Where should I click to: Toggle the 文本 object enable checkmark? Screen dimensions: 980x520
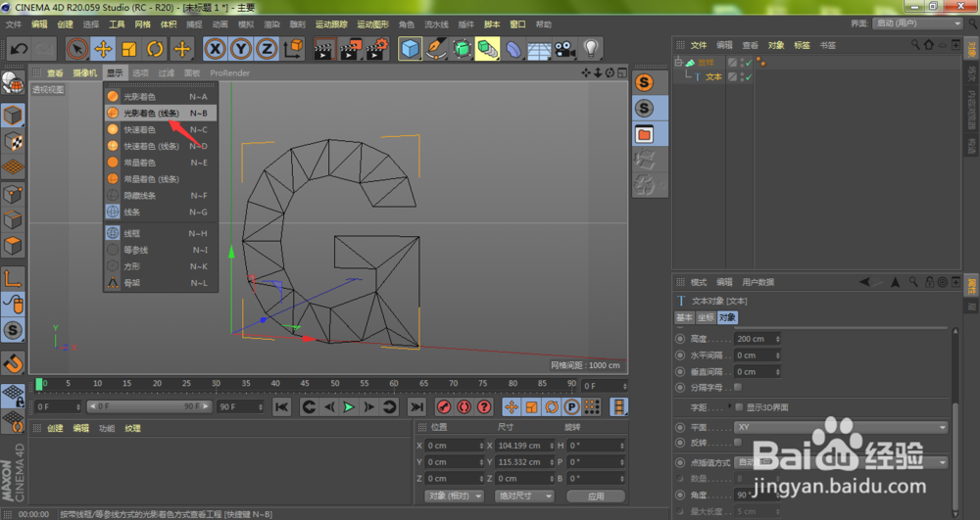coord(748,76)
